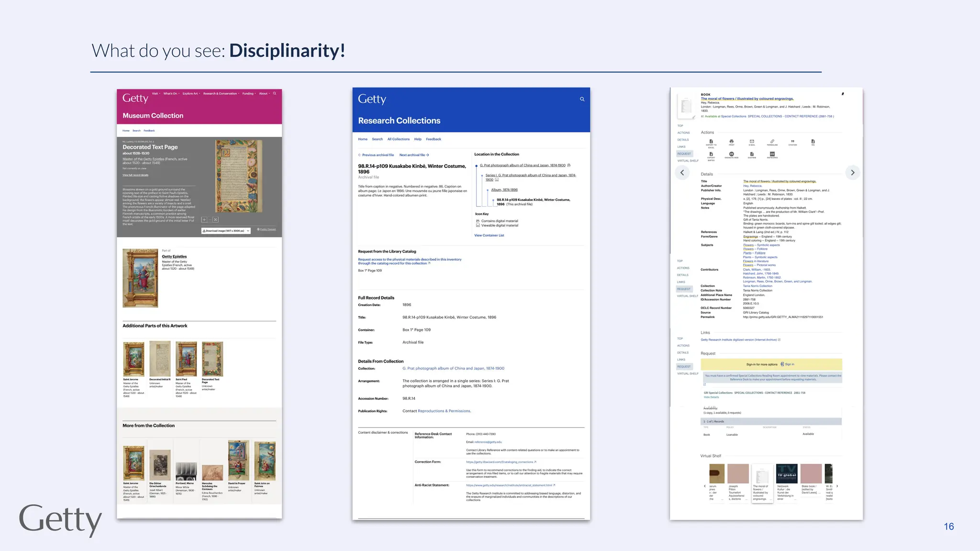Expand the Visit menu
The width and height of the screenshot is (980, 551).
[x=156, y=94]
